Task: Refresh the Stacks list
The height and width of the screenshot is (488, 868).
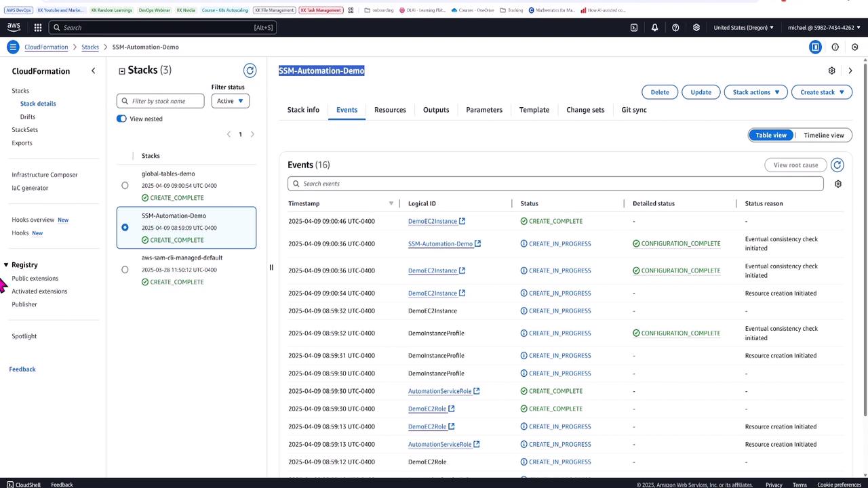Action: 250,70
